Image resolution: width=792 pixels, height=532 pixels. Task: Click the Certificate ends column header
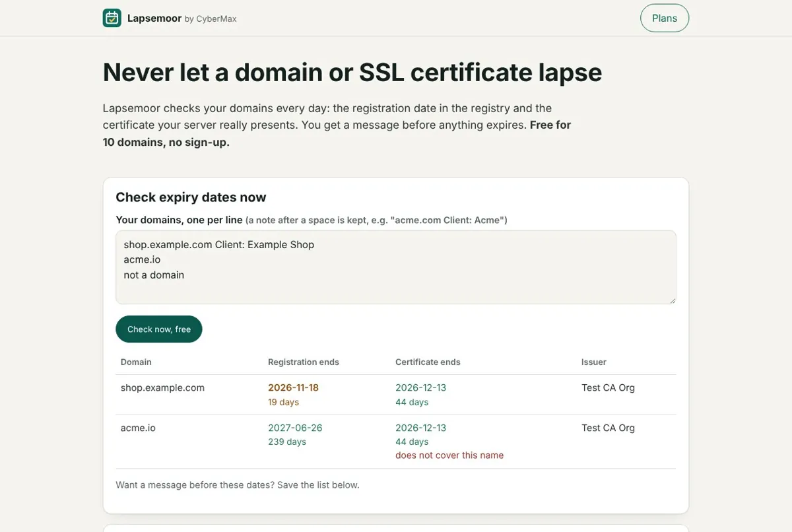click(x=428, y=362)
